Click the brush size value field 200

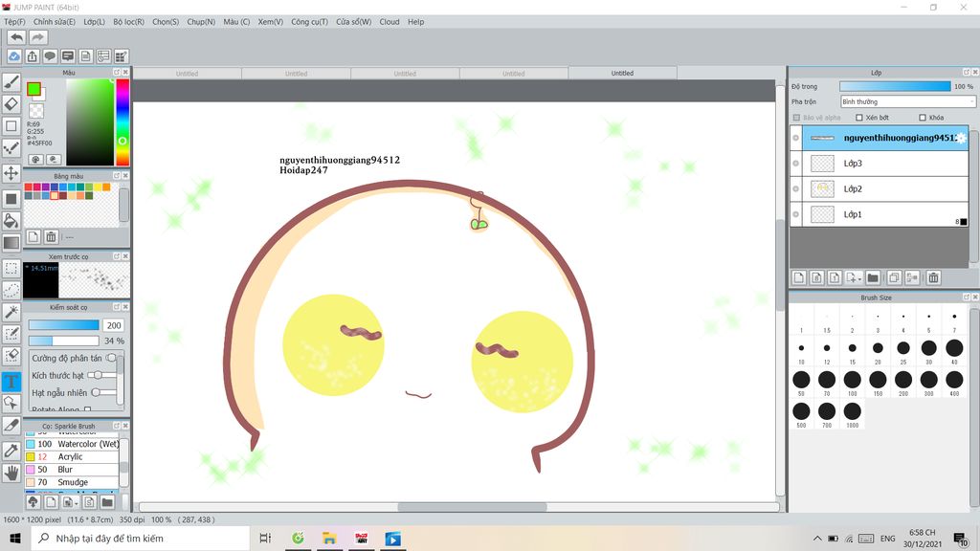(114, 325)
